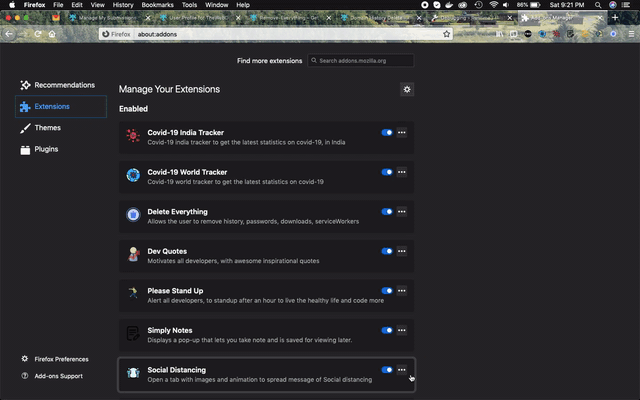This screenshot has width=640, height=400.
Task: Open macOS Spotlight search icon
Action: pos(598,5)
